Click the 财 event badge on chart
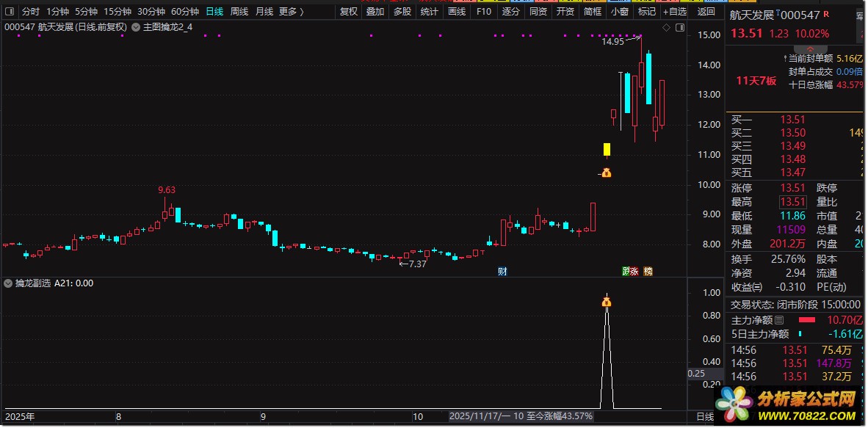This screenshot has width=868, height=428. 502,272
